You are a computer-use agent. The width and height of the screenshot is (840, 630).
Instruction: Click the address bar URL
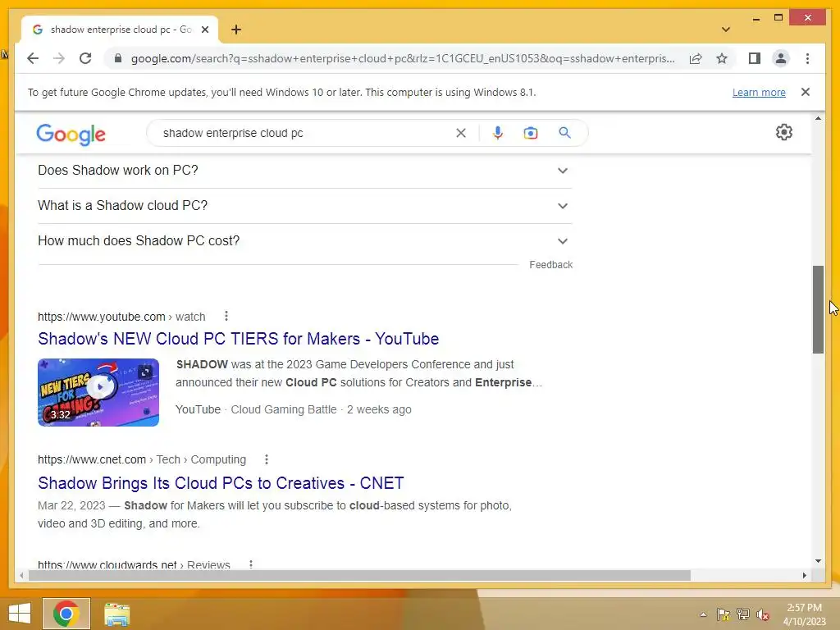(x=403, y=58)
